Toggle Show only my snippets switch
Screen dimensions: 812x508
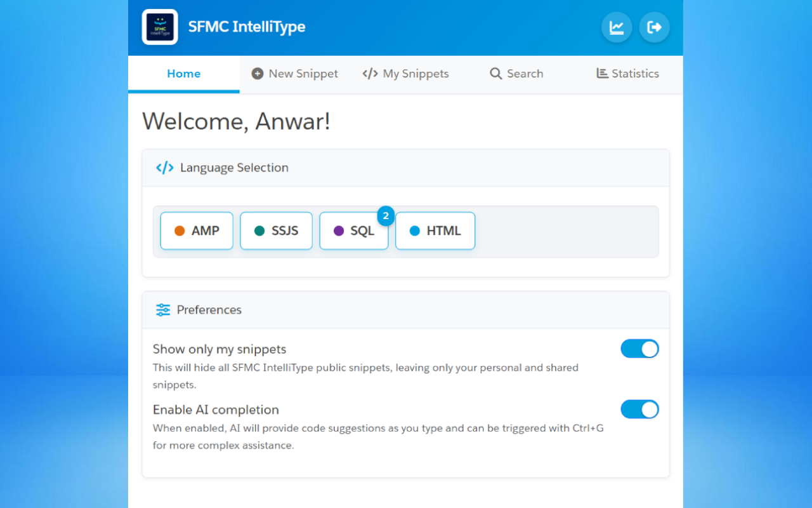click(639, 349)
